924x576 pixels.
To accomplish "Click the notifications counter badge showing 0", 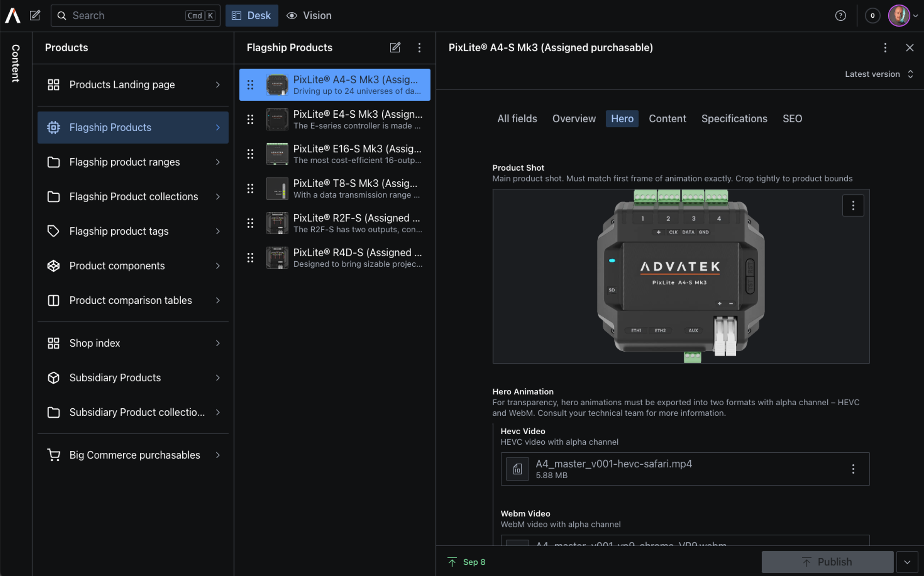I will (872, 16).
